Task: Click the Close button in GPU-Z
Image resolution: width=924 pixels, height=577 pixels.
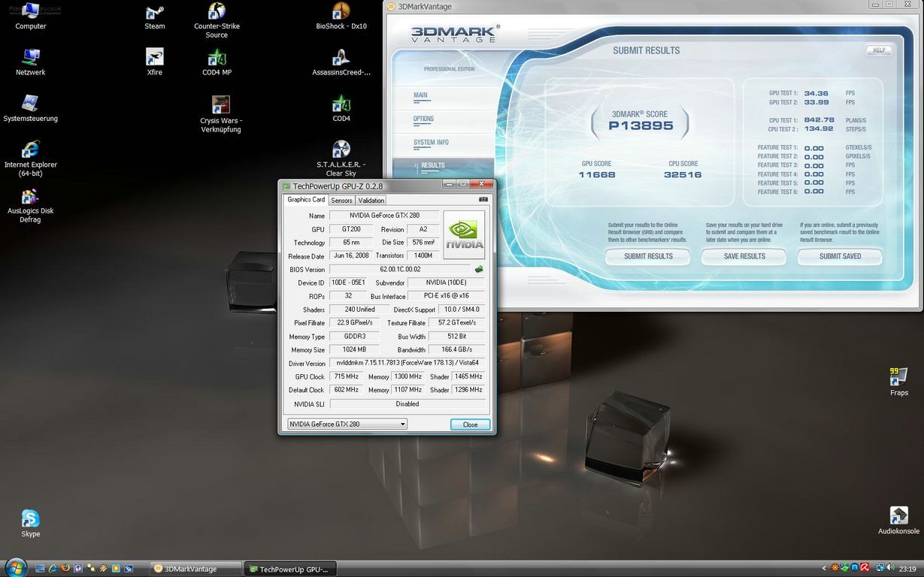Action: click(x=470, y=424)
